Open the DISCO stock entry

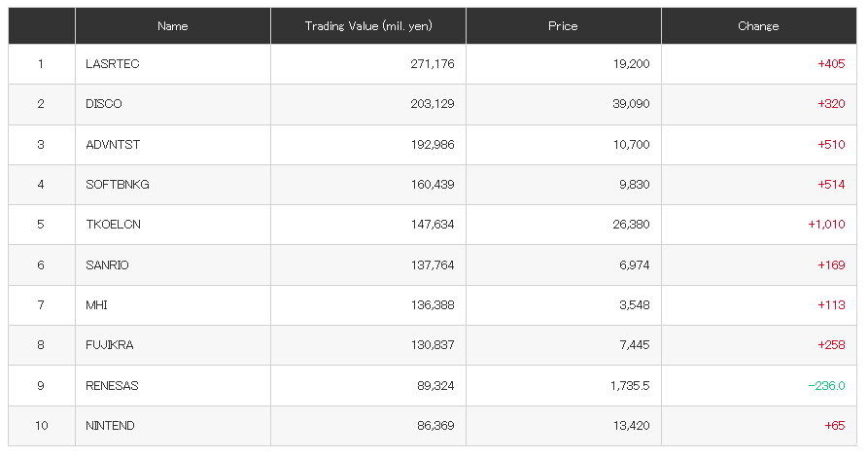pyautogui.click(x=103, y=104)
